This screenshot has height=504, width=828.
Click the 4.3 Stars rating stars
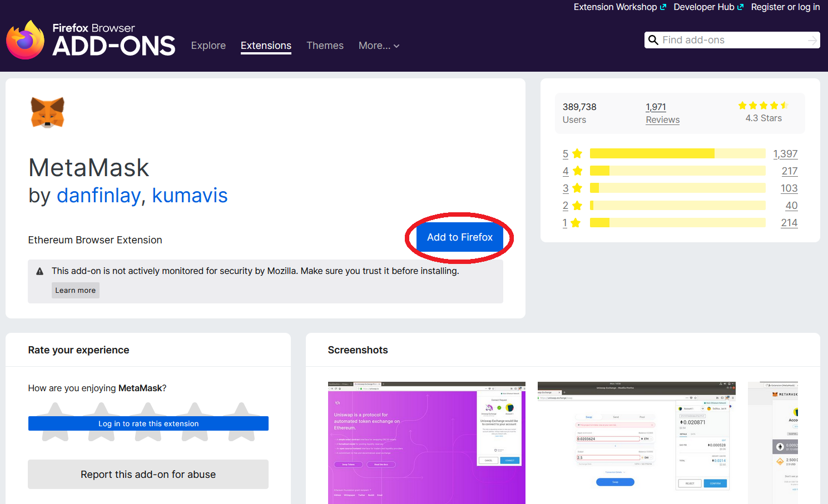763,105
